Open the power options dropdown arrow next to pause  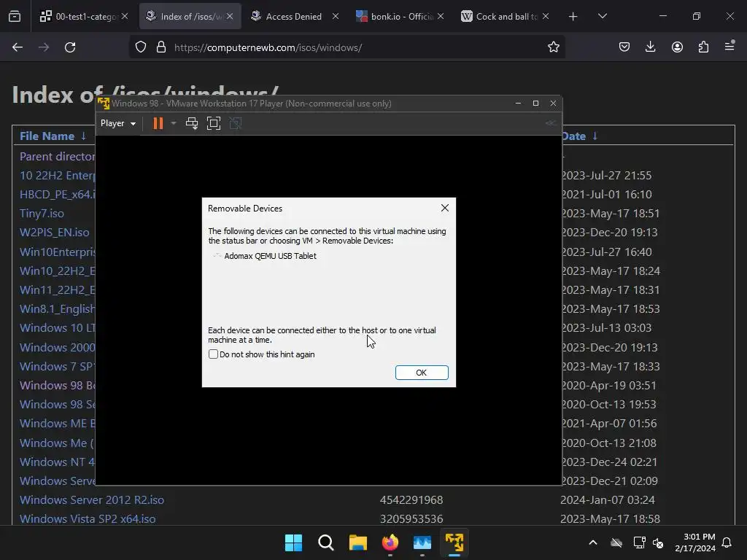174,123
